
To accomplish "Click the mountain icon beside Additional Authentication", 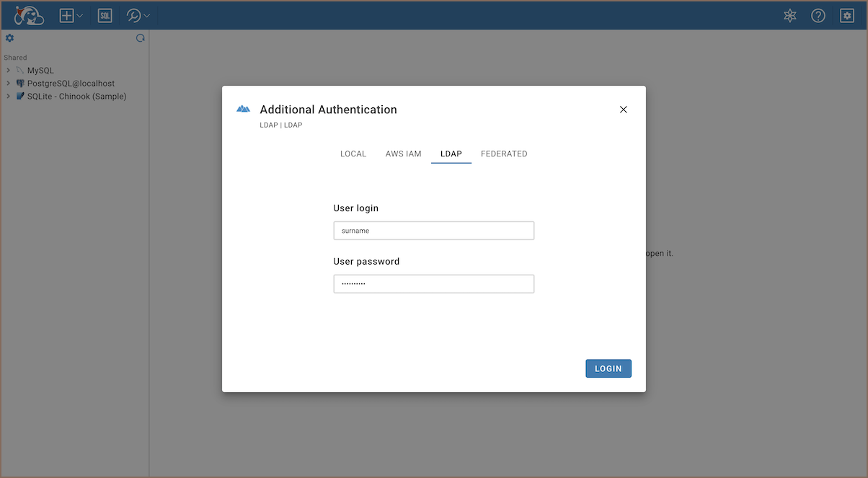I will 244,109.
